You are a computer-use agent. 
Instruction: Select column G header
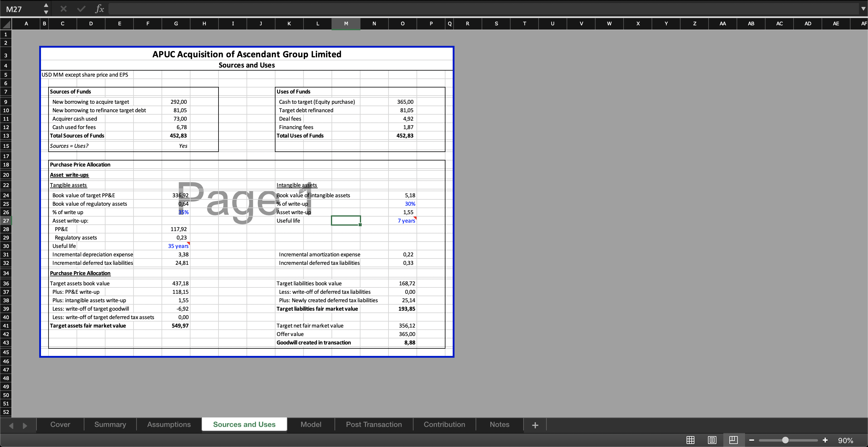176,24
